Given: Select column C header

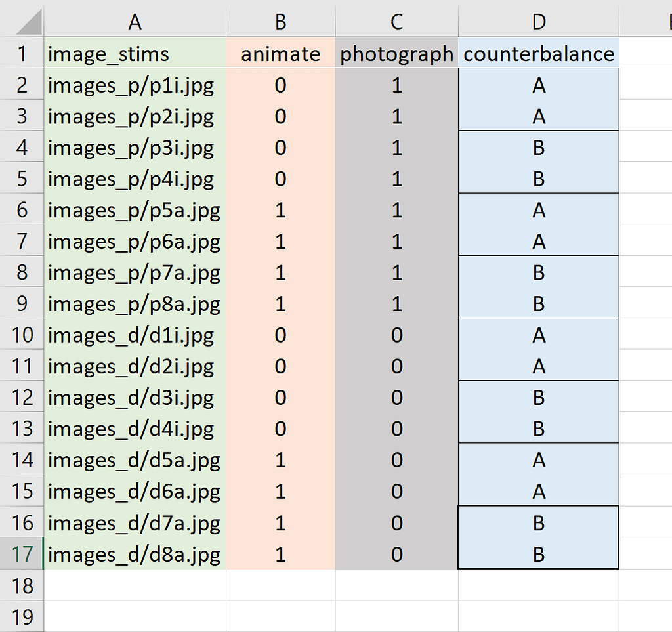Looking at the screenshot, I should [x=396, y=21].
